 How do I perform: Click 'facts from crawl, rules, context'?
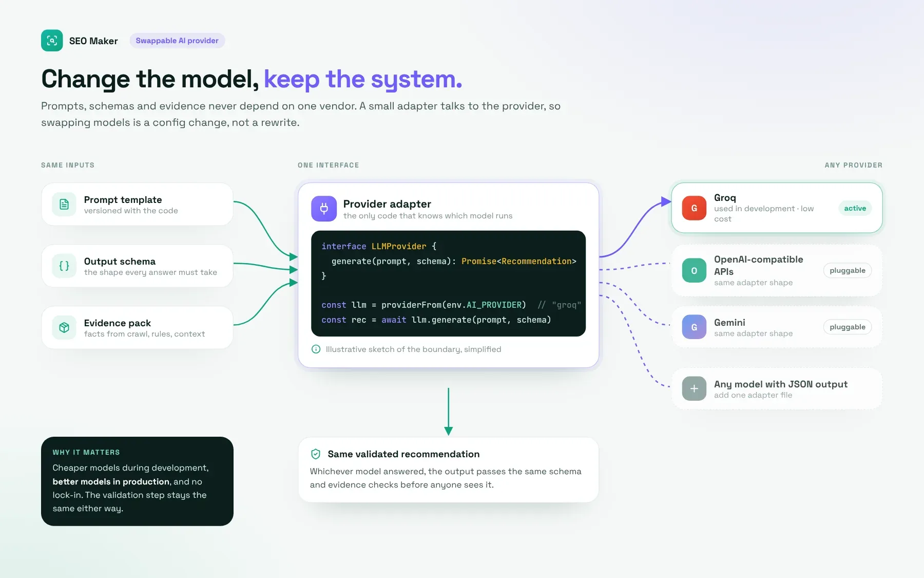144,334
